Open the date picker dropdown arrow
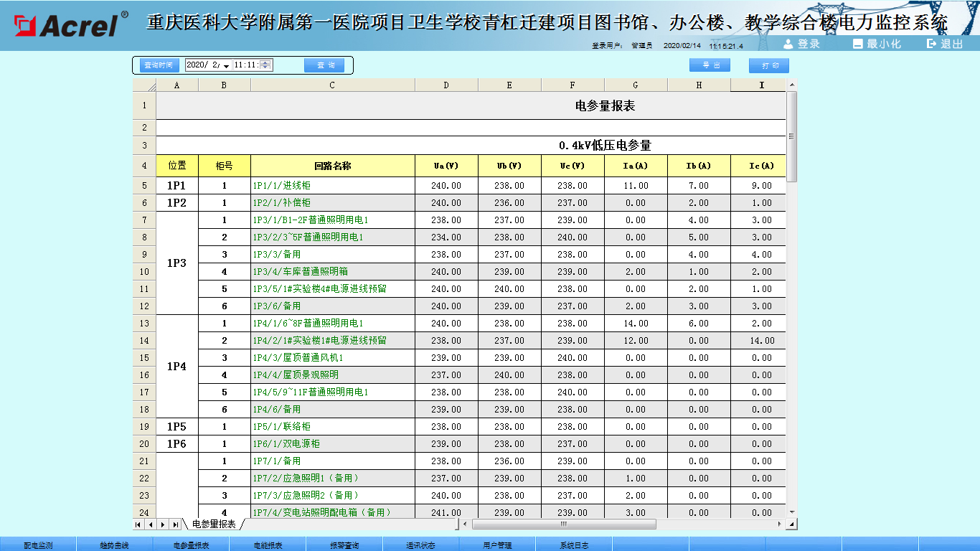Image resolution: width=980 pixels, height=551 pixels. tap(227, 65)
